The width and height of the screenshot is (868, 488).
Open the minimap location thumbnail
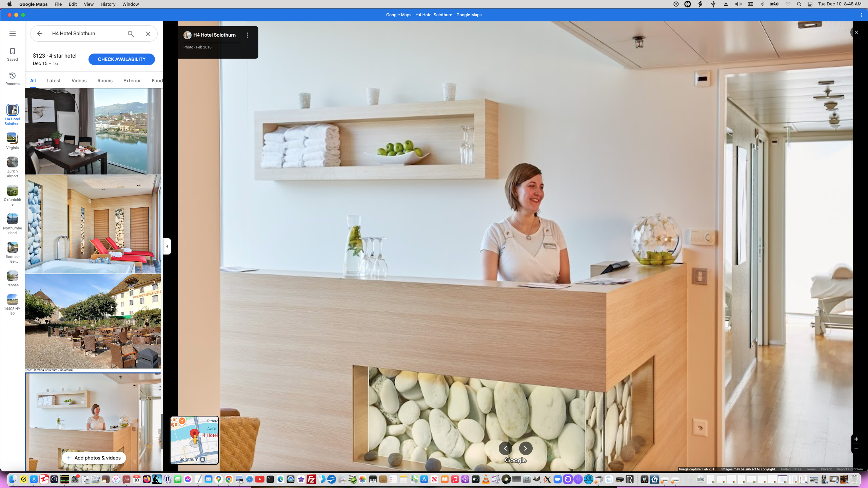click(194, 440)
